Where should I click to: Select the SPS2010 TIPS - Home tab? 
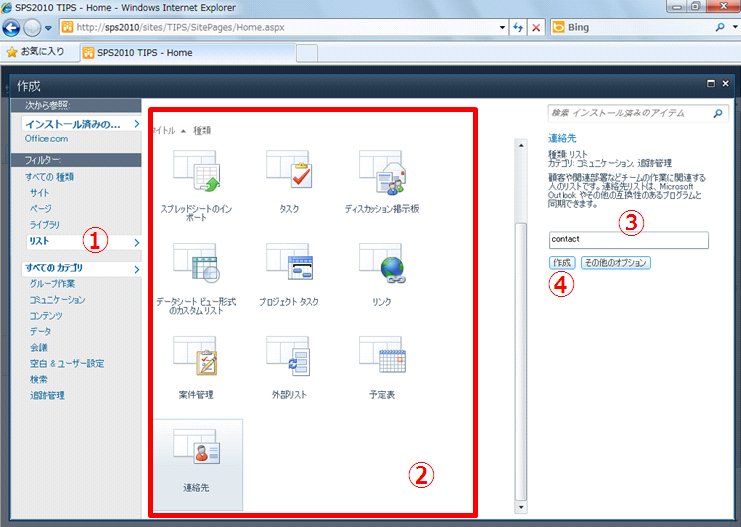click(188, 52)
